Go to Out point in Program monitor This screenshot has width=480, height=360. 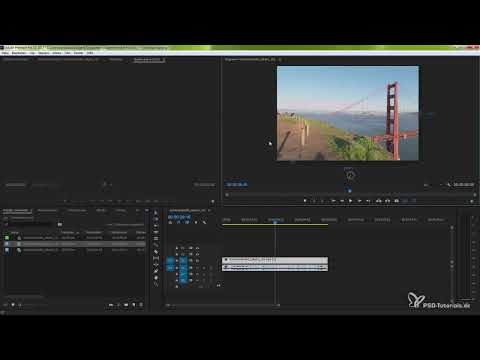coord(368,201)
